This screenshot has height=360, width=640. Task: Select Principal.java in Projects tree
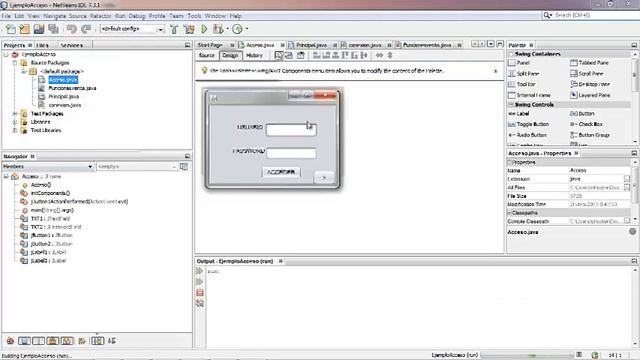coord(64,97)
